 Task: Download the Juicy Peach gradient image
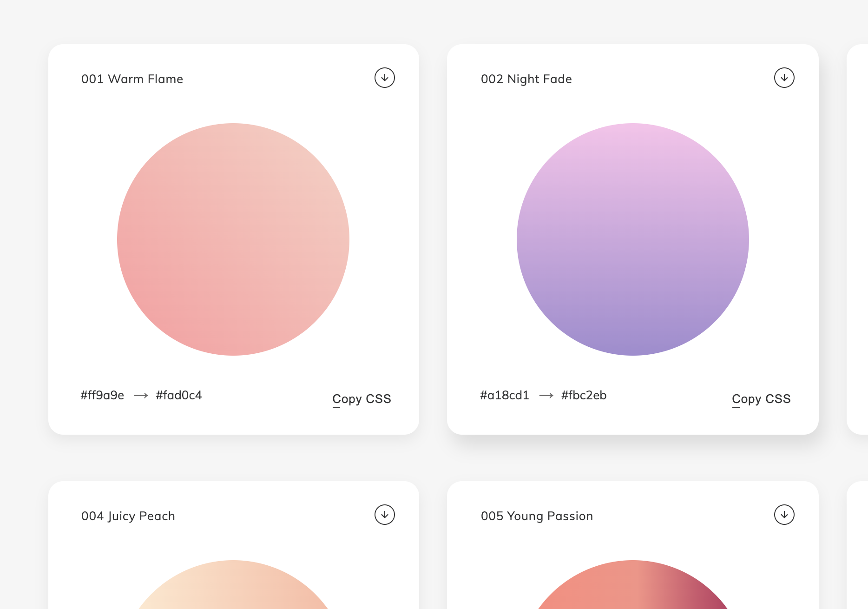[384, 515]
